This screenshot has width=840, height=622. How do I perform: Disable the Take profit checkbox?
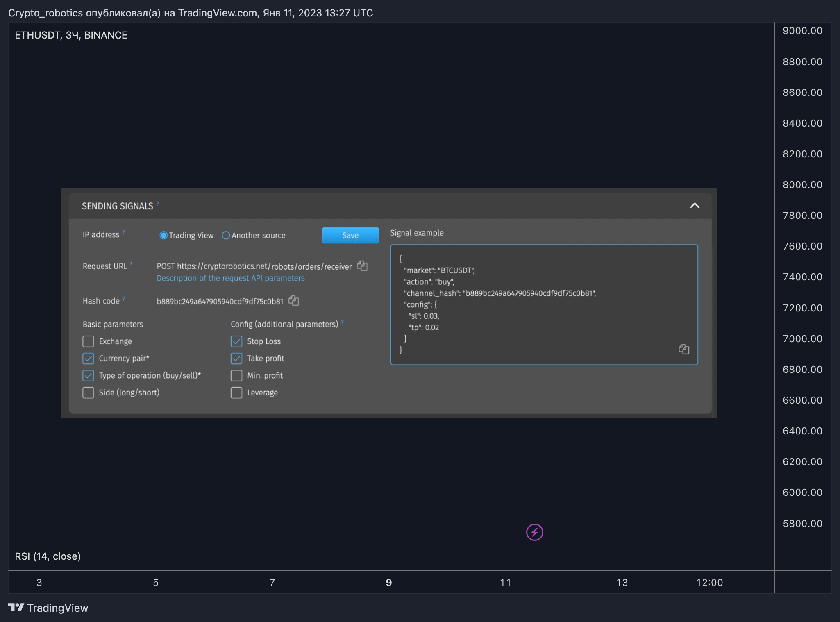[236, 359]
